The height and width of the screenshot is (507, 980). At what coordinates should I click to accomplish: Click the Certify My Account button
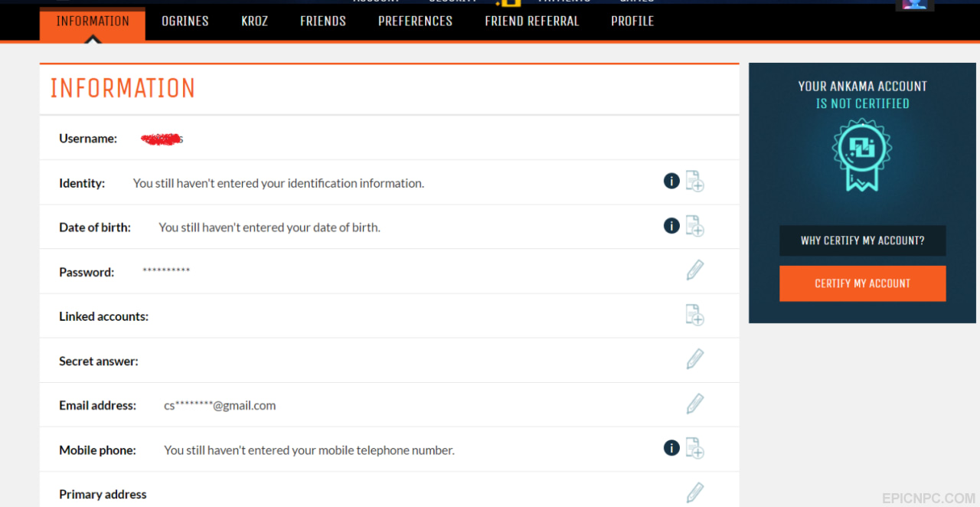[x=863, y=283]
